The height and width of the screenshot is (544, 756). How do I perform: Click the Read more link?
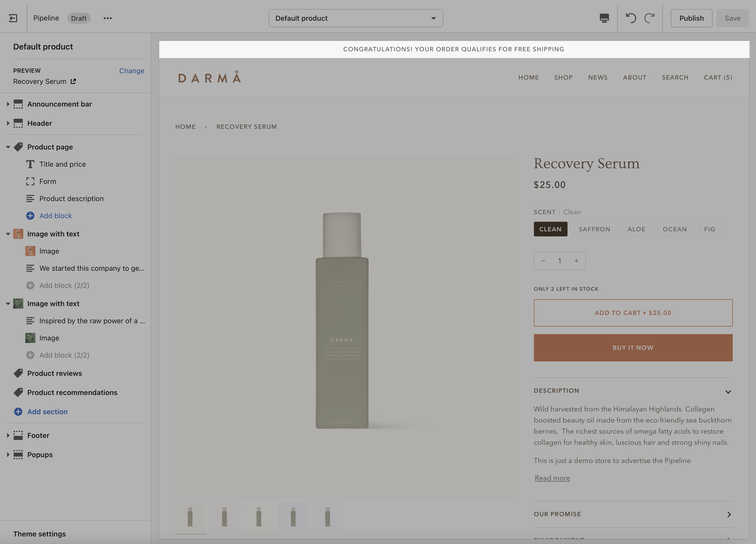pos(552,478)
